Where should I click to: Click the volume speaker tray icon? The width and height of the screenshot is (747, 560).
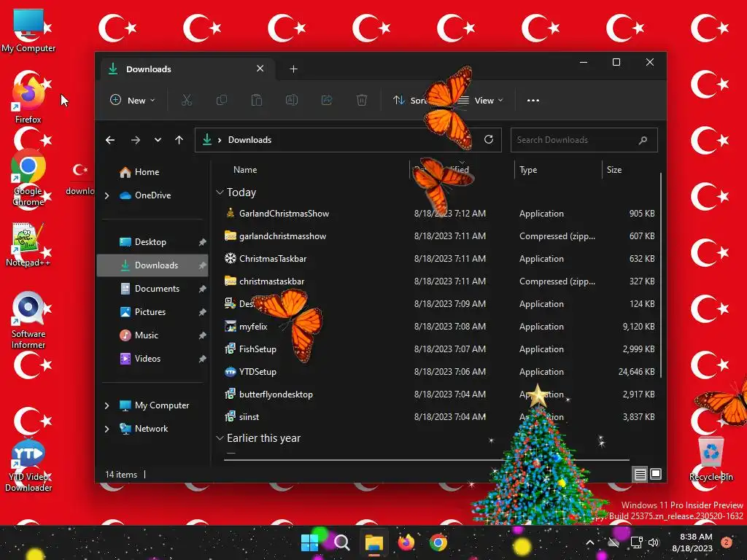[654, 542]
